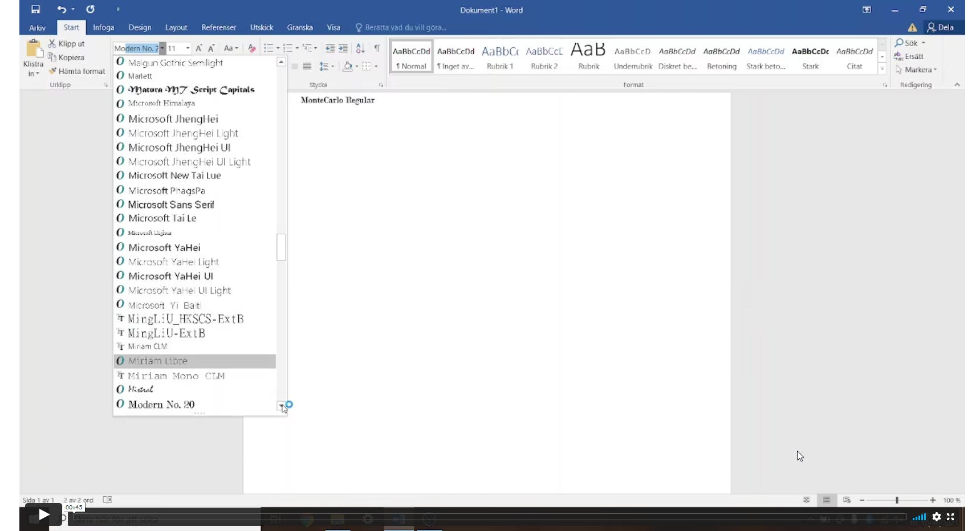Screen dimensions: 980x531
Task: Click the increase indent icon
Action: (x=343, y=48)
